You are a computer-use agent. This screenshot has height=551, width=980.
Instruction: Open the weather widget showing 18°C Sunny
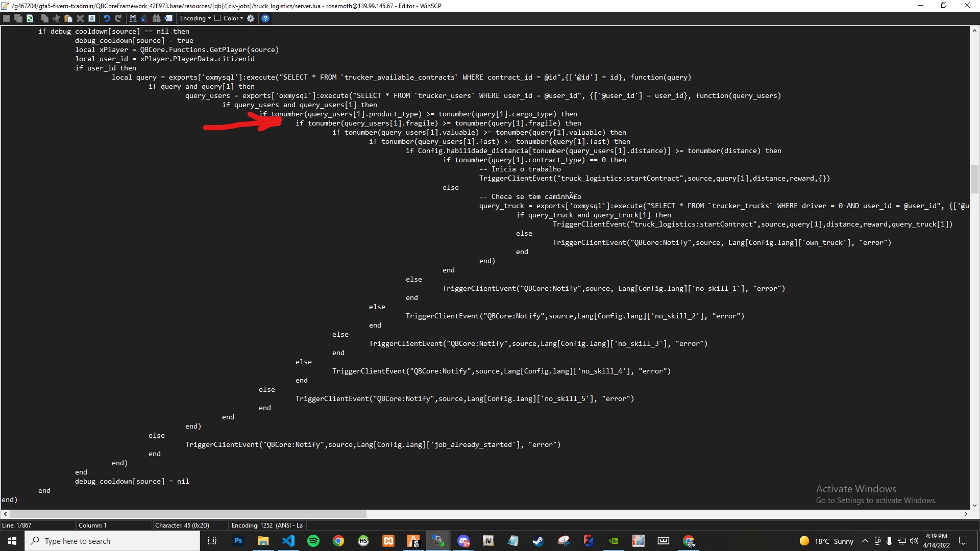826,541
